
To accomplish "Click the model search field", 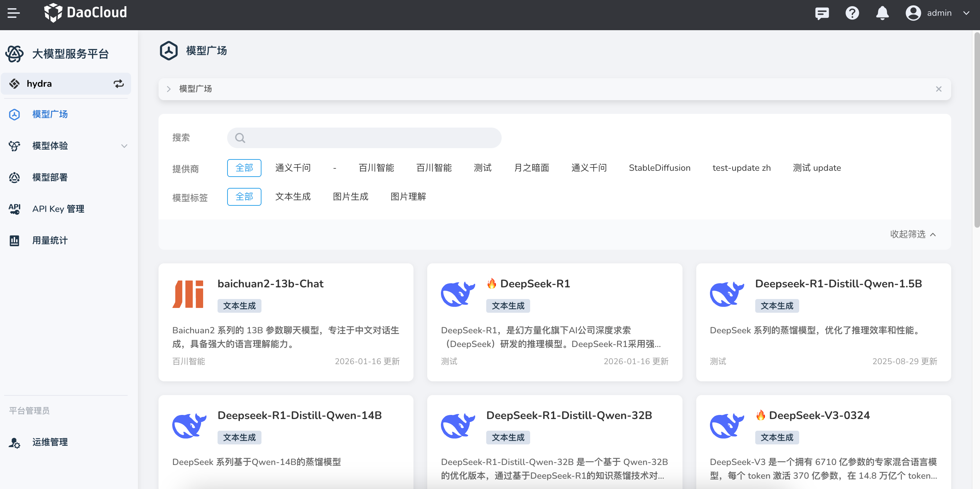I will coord(364,138).
